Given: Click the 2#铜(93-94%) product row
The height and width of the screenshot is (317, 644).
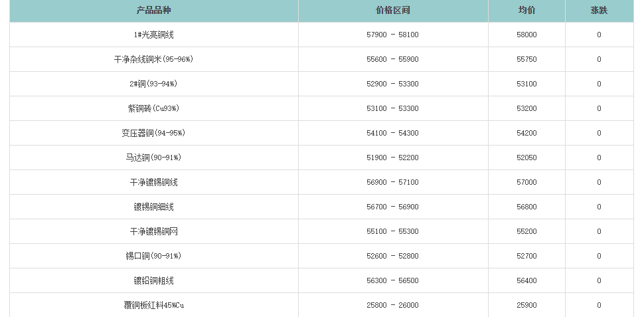Looking at the screenshot, I should [153, 84].
